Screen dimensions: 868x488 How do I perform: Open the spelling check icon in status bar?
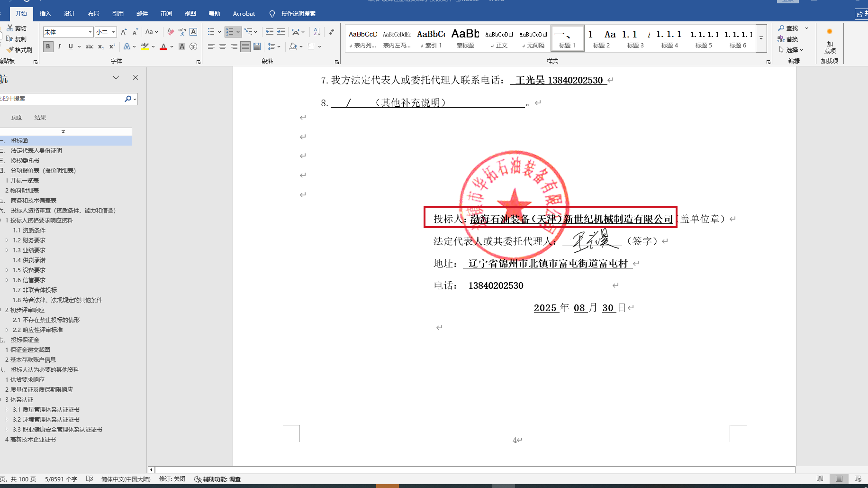click(x=90, y=479)
